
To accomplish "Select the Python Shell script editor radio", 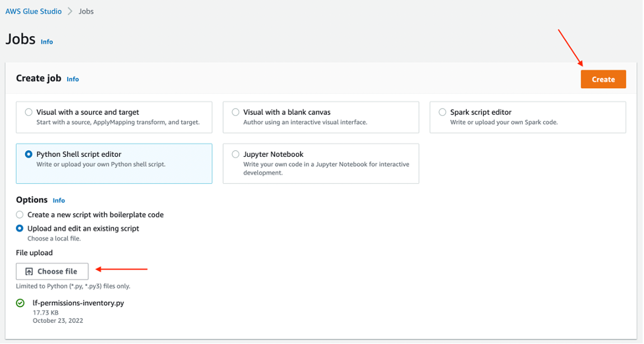I will click(x=28, y=154).
